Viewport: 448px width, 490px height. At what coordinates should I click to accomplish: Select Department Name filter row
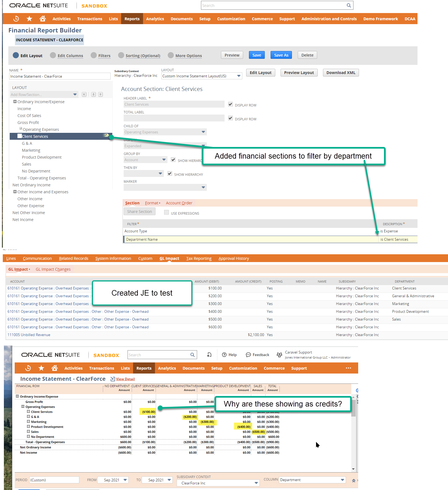[x=270, y=239]
